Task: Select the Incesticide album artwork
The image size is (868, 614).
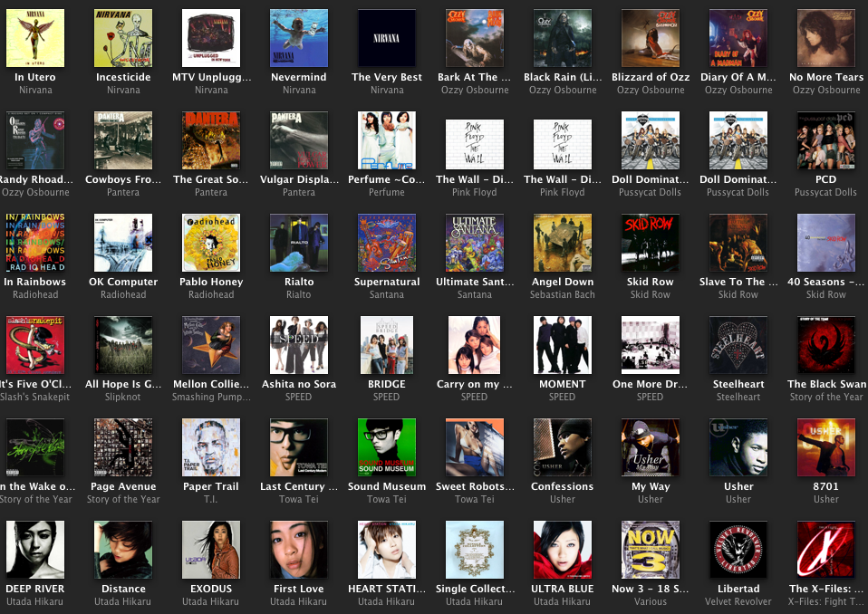Action: [123, 38]
